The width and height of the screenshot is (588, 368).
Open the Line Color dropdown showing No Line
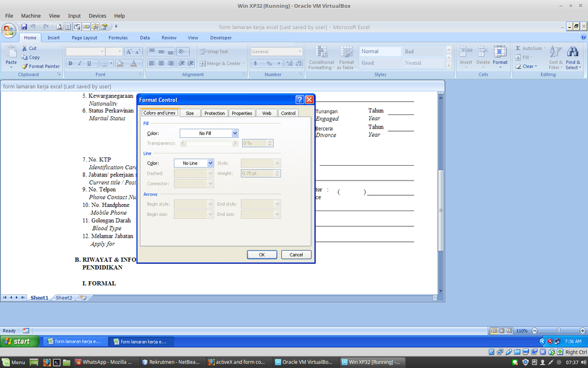[x=210, y=163]
